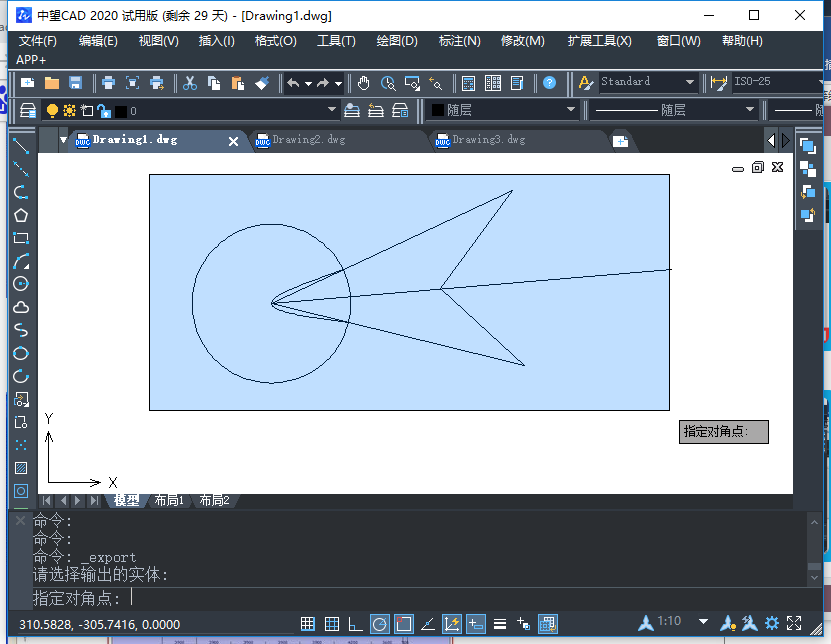Expand the annotation scale 1:10 dropdown

point(703,622)
